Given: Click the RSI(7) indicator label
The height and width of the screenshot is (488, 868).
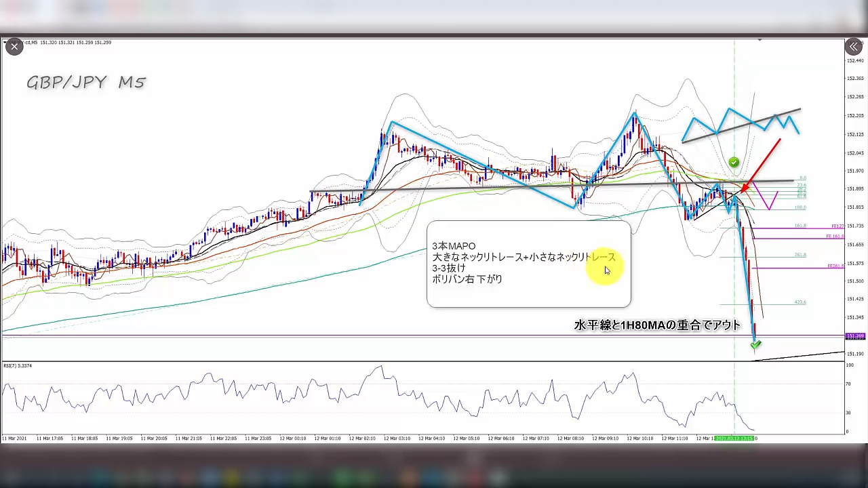Looking at the screenshot, I should click(x=18, y=366).
